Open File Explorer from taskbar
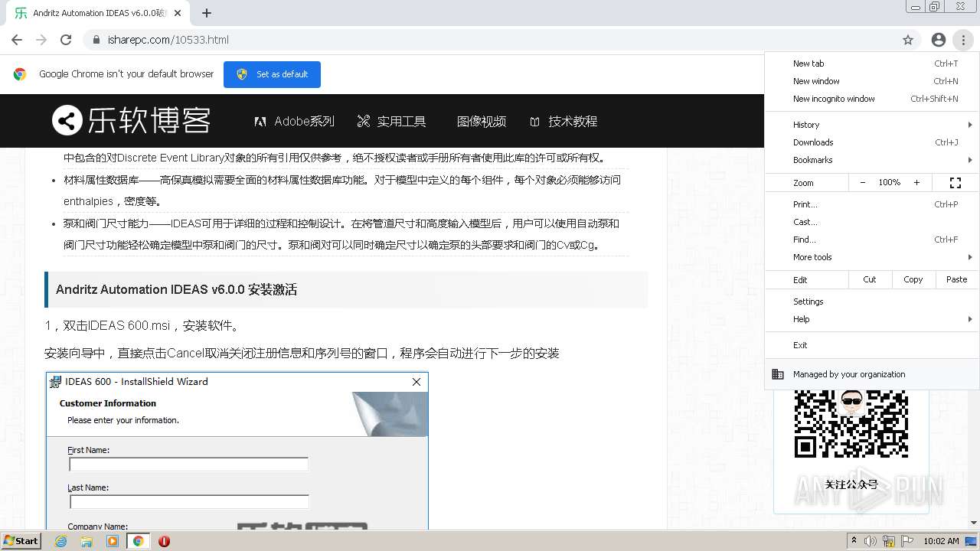The width and height of the screenshot is (980, 551). click(87, 541)
